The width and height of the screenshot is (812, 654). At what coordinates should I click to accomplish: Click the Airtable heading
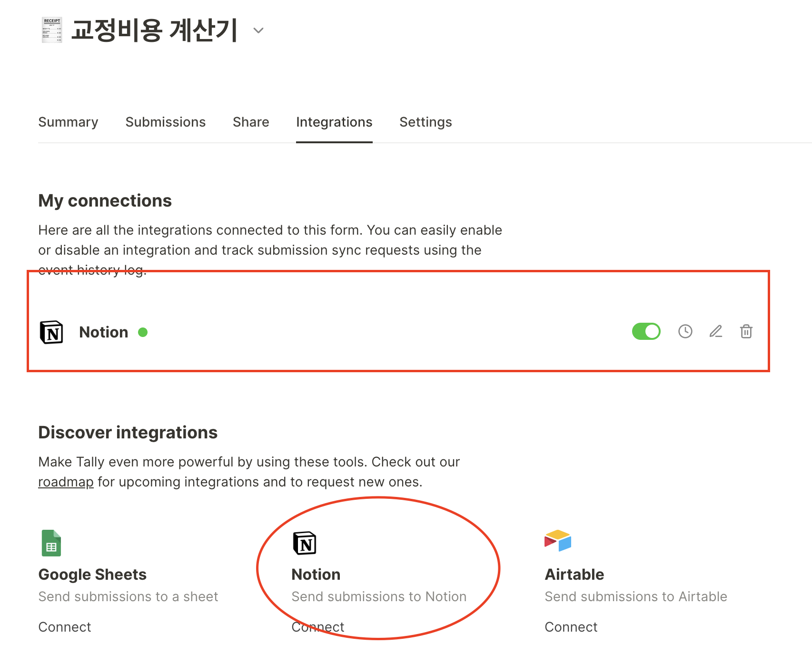pos(574,575)
